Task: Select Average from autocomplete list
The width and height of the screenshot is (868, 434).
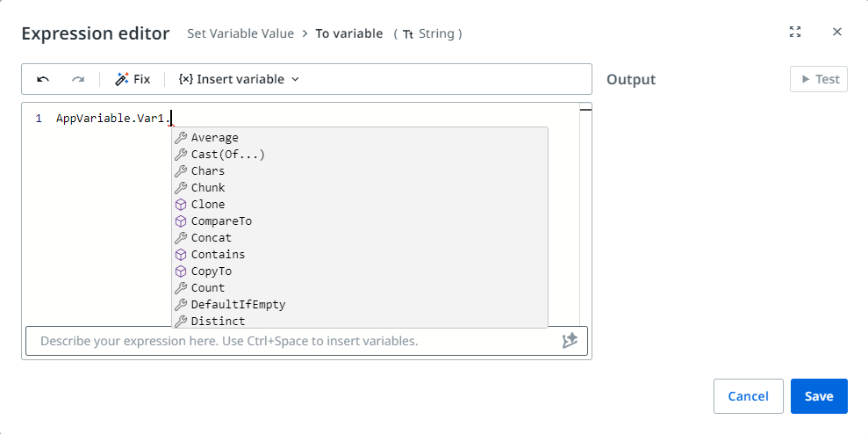Action: pyautogui.click(x=214, y=138)
